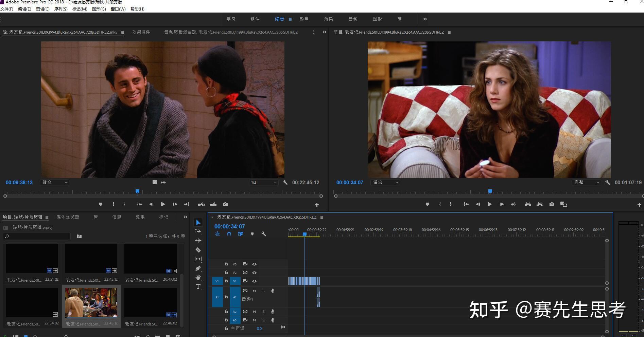Play the Source monitor clip

(163, 204)
